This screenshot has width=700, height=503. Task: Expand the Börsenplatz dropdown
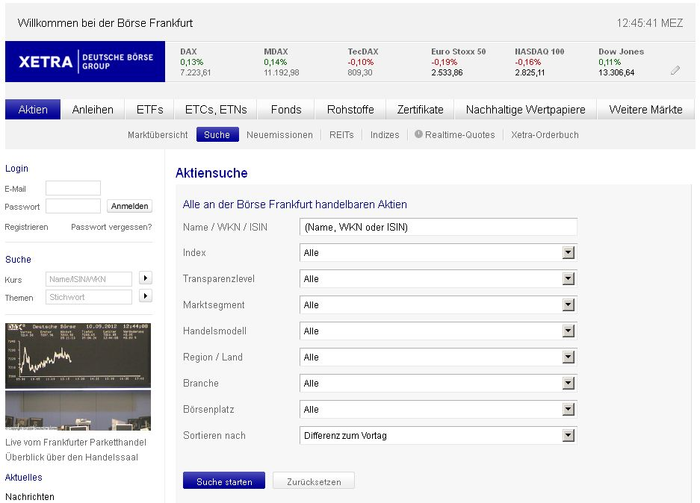438,409
